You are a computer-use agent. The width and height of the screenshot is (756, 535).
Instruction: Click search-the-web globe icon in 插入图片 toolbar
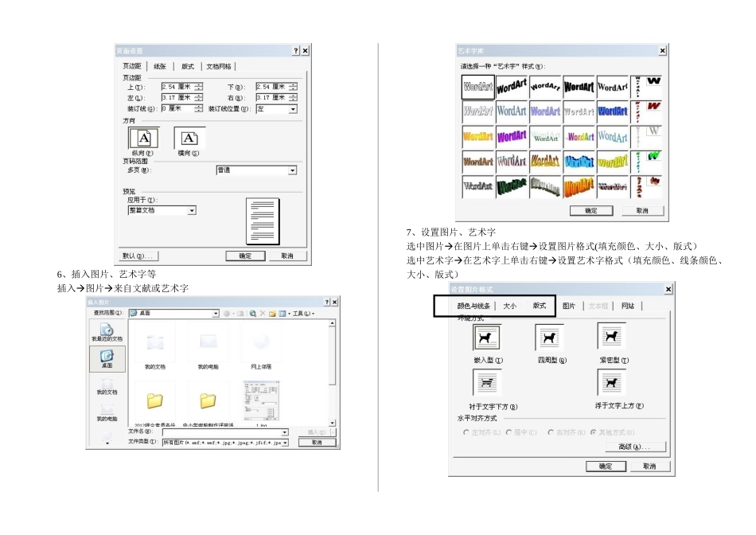click(x=252, y=314)
